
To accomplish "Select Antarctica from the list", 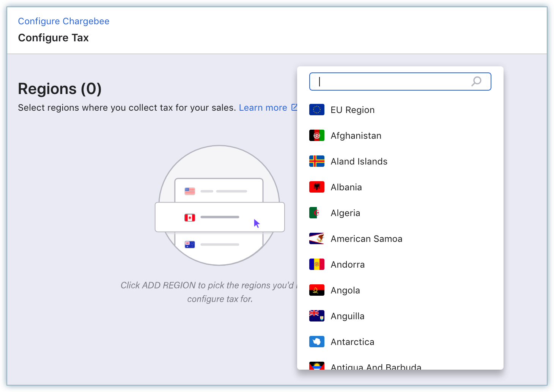I will tap(400, 342).
